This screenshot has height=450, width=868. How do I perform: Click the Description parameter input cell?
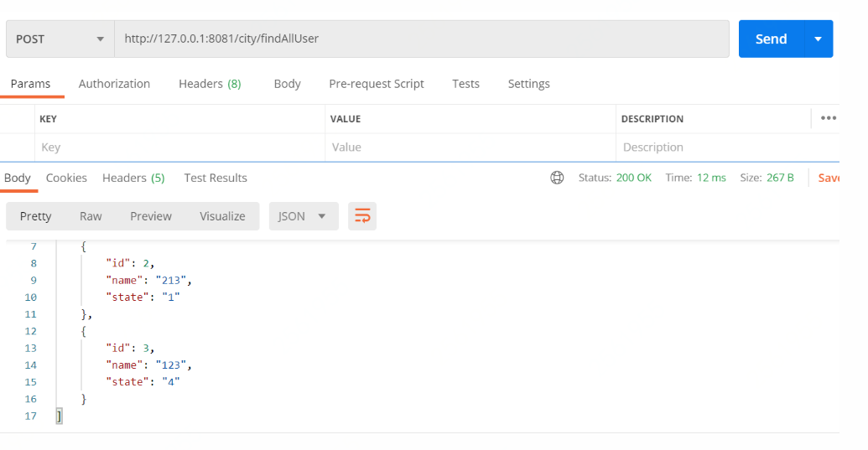[727, 147]
